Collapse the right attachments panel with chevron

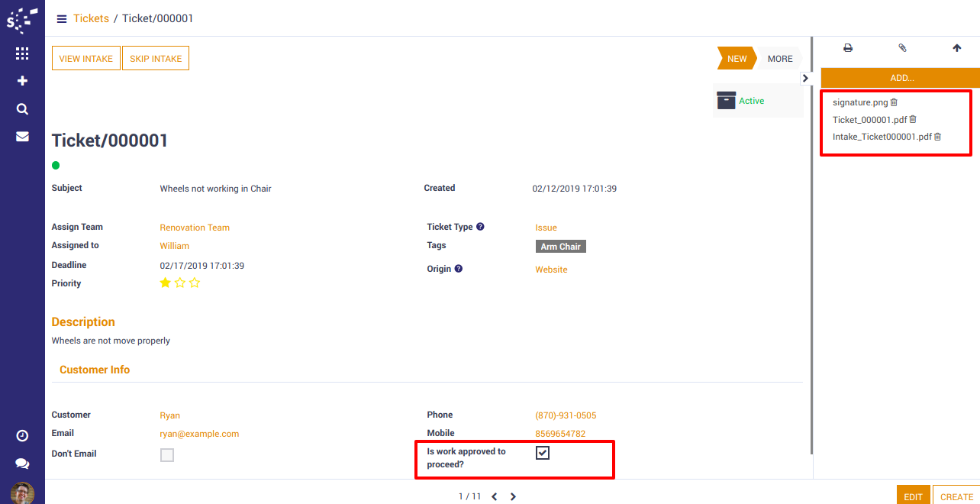(805, 78)
